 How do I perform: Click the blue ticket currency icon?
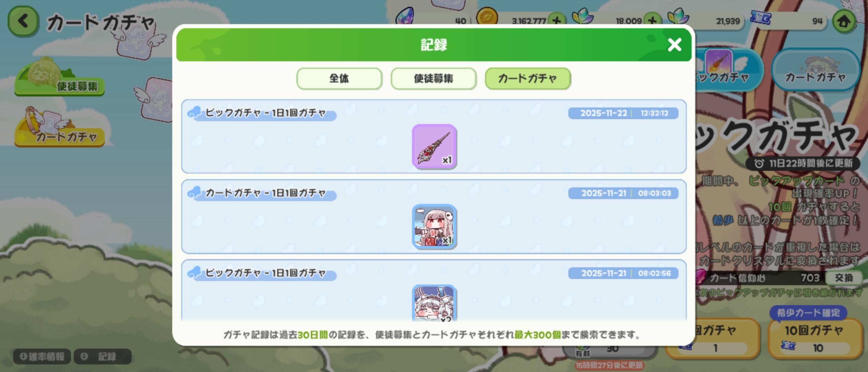[761, 18]
